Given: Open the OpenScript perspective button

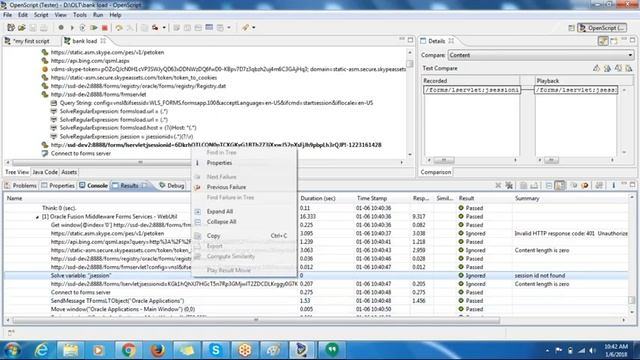Looking at the screenshot, I should tap(602, 28).
